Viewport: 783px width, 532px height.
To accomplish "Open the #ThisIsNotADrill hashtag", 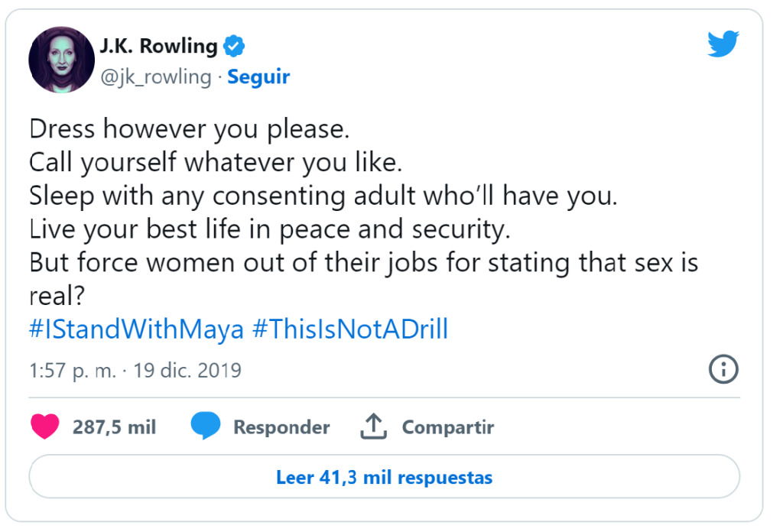I will 349,329.
